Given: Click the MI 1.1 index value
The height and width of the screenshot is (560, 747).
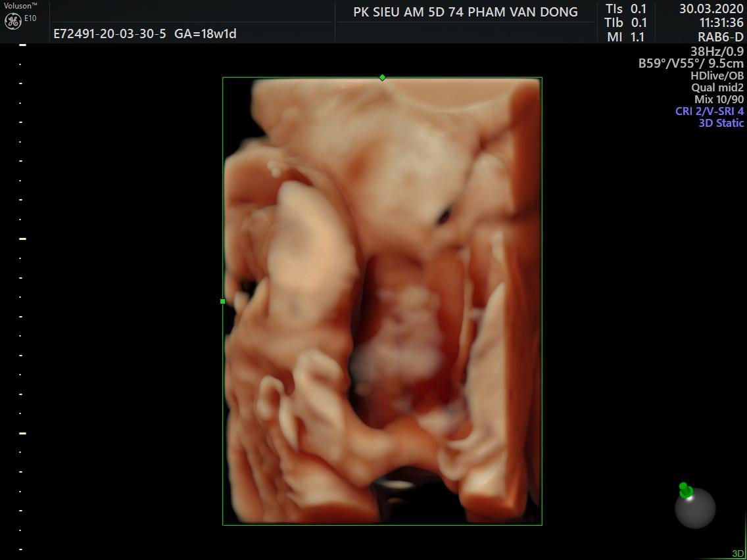Looking at the screenshot, I should [626, 37].
